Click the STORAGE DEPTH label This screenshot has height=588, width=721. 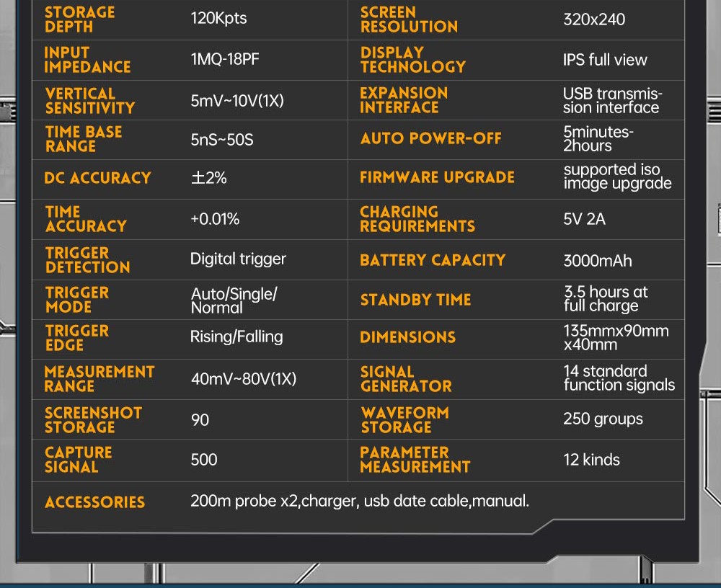click(x=79, y=19)
